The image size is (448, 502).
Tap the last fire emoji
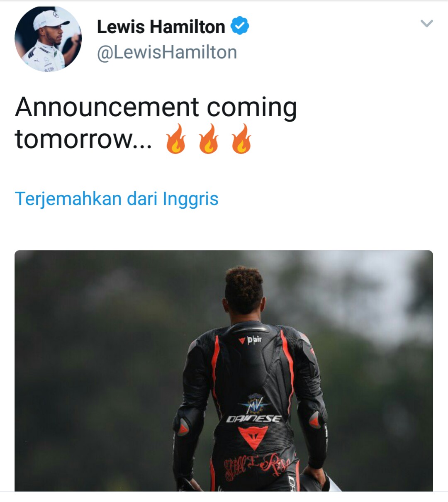241,139
